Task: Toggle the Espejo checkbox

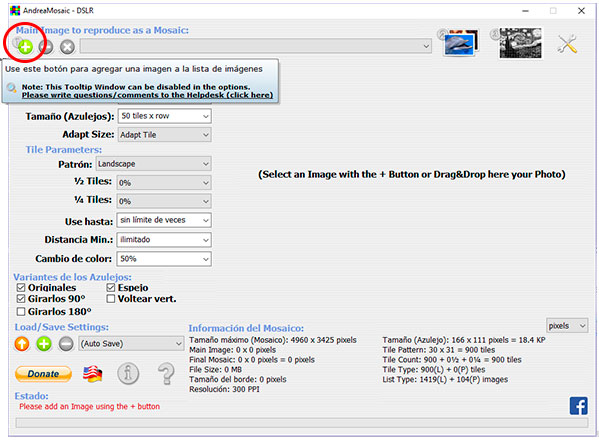Action: (111, 287)
